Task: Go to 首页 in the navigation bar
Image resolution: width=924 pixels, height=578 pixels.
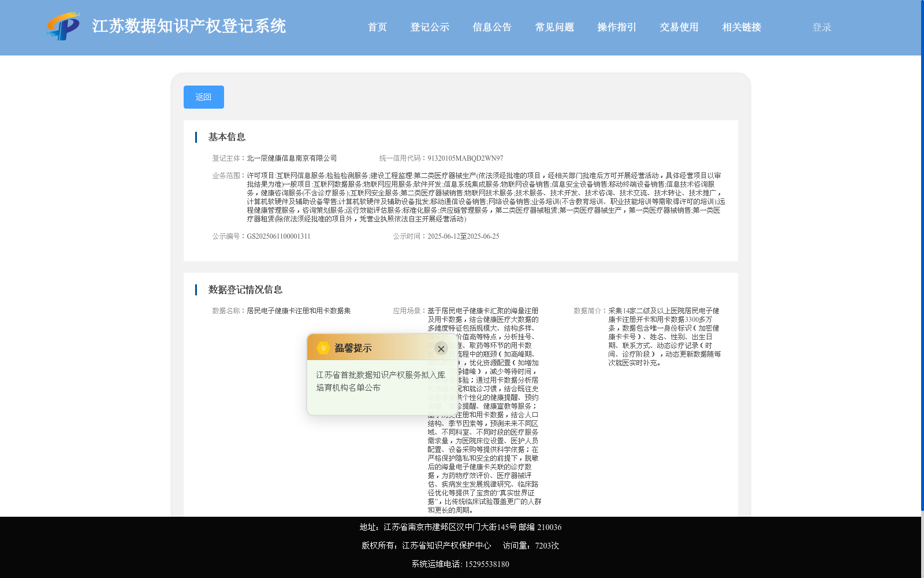Action: (x=378, y=27)
